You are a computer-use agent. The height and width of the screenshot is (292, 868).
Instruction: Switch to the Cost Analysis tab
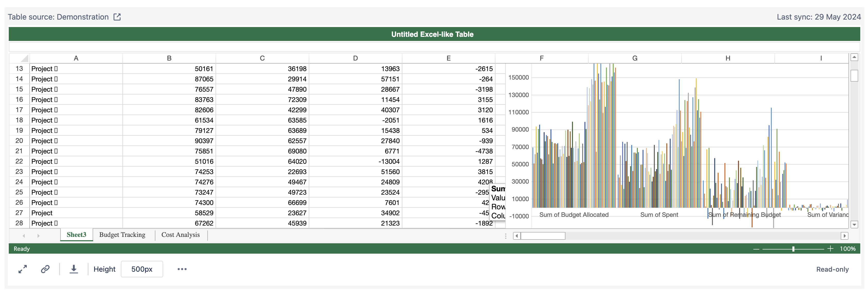180,235
